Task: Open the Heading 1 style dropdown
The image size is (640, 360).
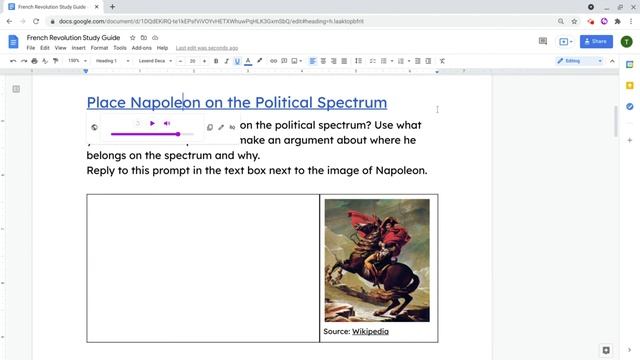Action: pos(112,61)
